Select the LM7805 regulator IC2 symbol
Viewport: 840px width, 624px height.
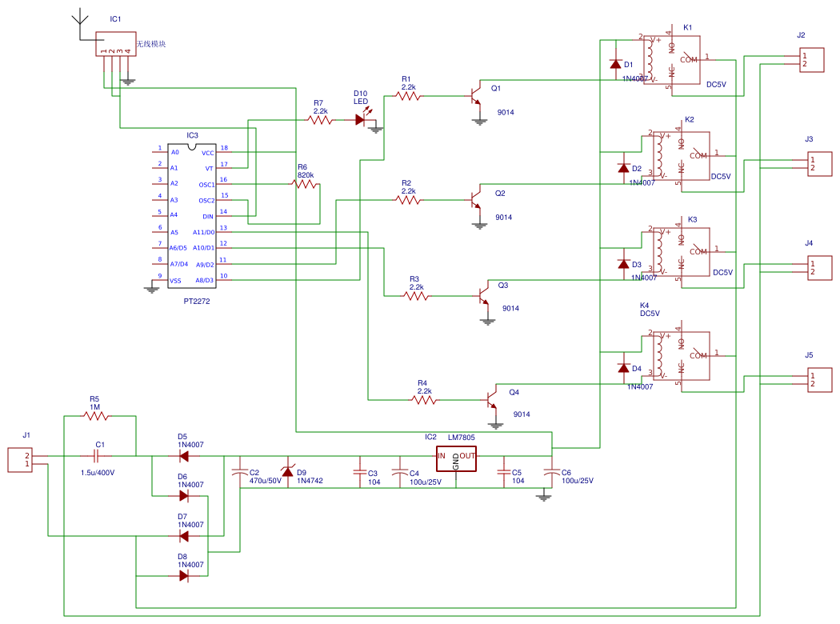pyautogui.click(x=456, y=459)
